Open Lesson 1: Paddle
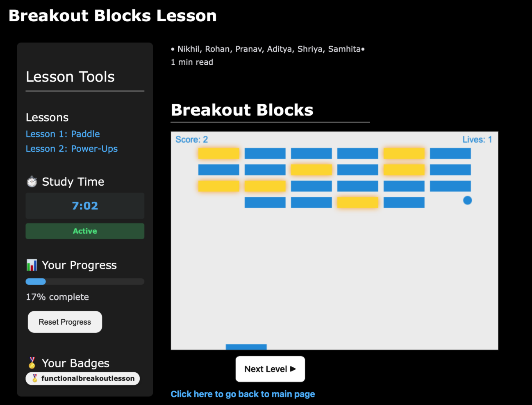The width and height of the screenshot is (532, 405). [63, 134]
